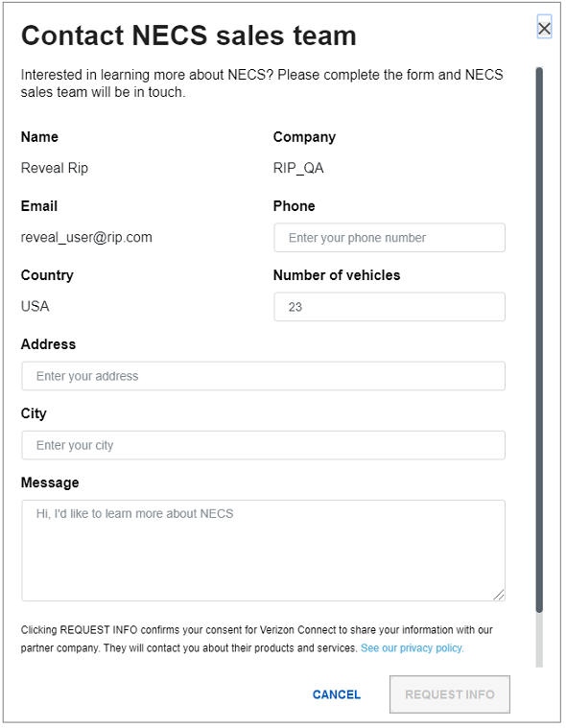566x728 pixels.
Task: Select the City input field
Action: pyautogui.click(x=263, y=445)
